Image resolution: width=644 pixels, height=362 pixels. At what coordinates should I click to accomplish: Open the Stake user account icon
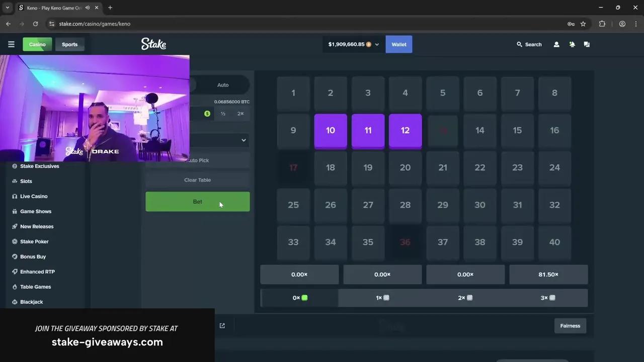click(x=556, y=44)
